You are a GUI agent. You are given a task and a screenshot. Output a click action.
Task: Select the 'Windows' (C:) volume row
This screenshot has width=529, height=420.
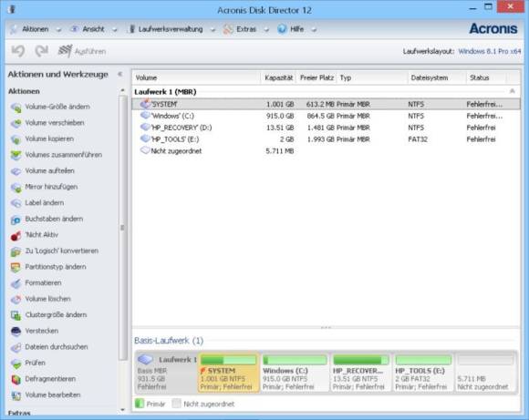click(x=326, y=116)
